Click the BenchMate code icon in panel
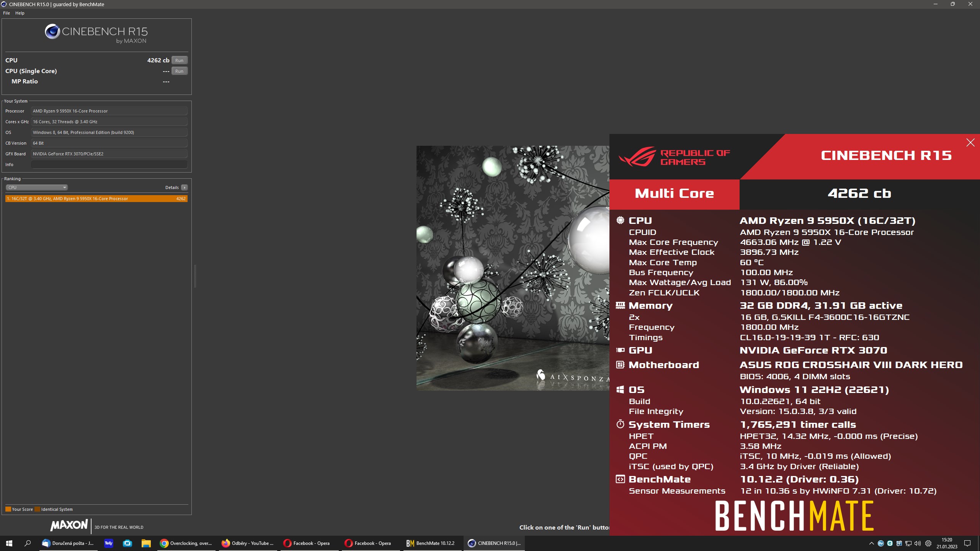 point(620,479)
